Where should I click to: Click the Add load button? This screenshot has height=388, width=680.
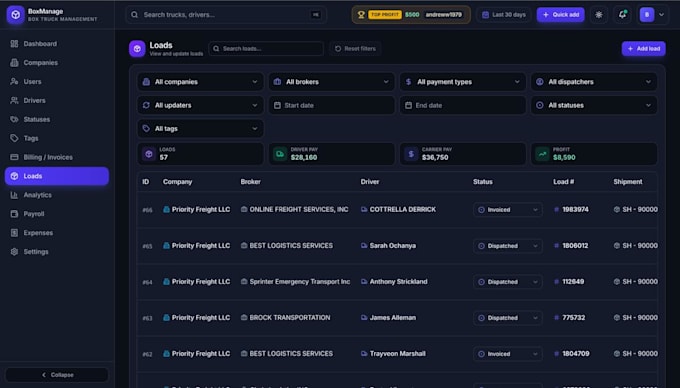coord(644,49)
